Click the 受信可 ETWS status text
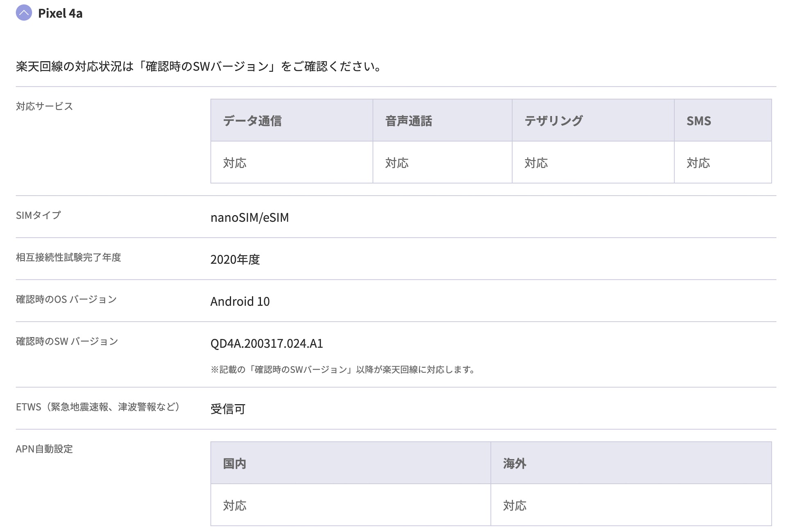Screen dimensions: 786x532 coord(228,409)
